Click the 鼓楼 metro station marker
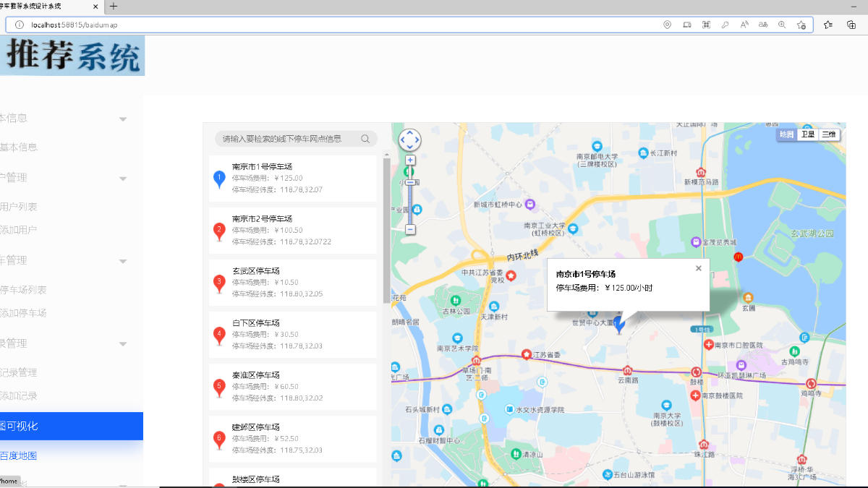 [697, 372]
